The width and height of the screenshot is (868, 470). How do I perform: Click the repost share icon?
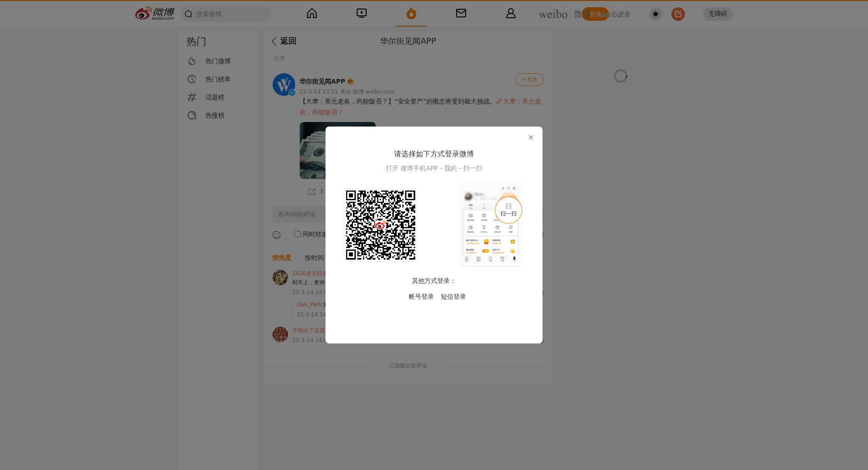[x=311, y=192]
